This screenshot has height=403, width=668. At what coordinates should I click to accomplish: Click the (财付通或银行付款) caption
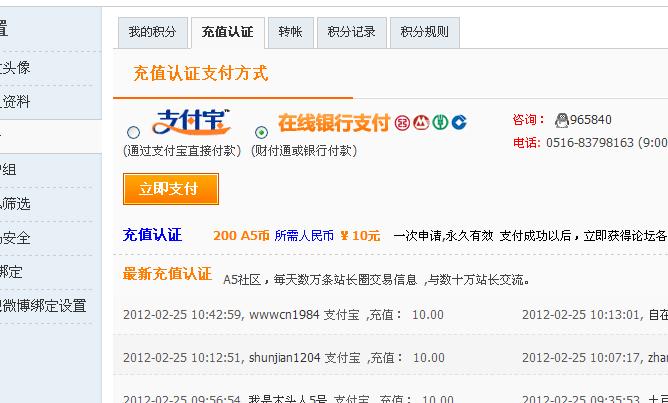coord(304,151)
